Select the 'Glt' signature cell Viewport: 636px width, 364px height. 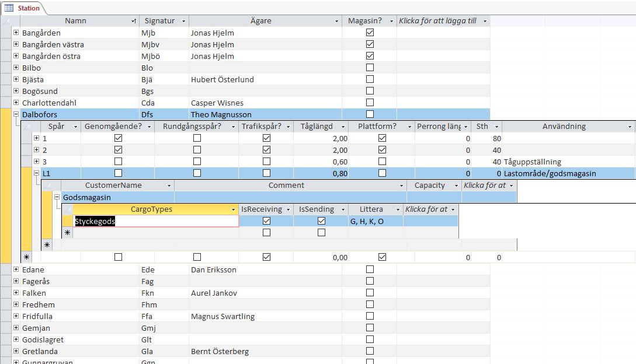coord(164,339)
